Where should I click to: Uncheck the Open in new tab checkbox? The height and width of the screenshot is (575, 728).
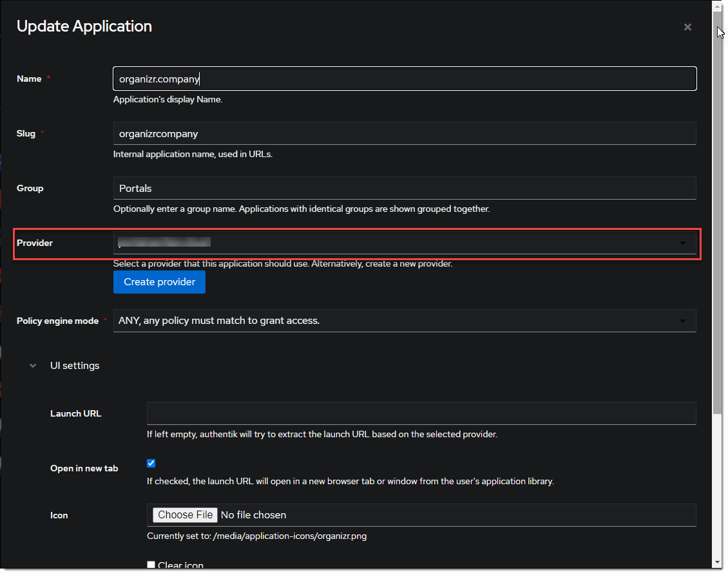point(151,463)
